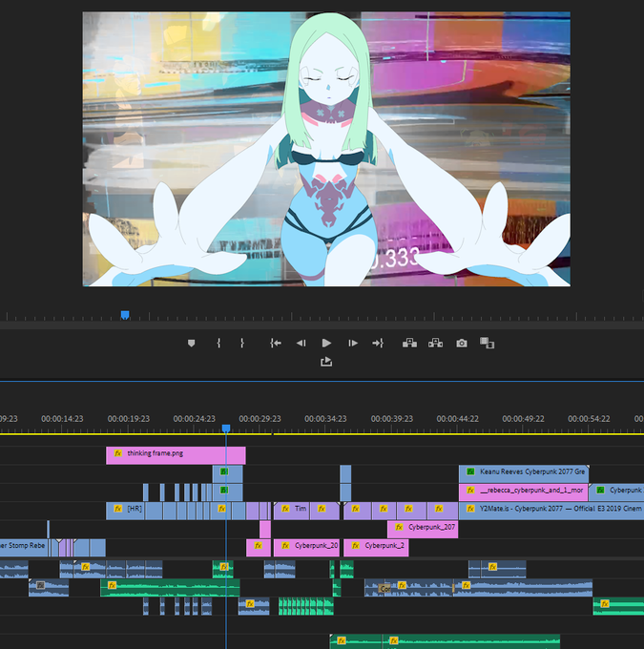Image resolution: width=644 pixels, height=649 pixels.
Task: Step back one frame
Action: [x=301, y=344]
